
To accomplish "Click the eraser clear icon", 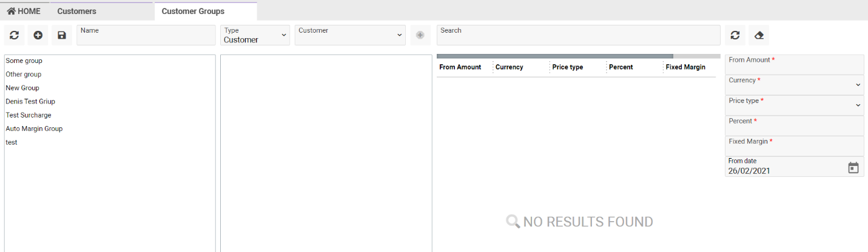I will click(758, 36).
